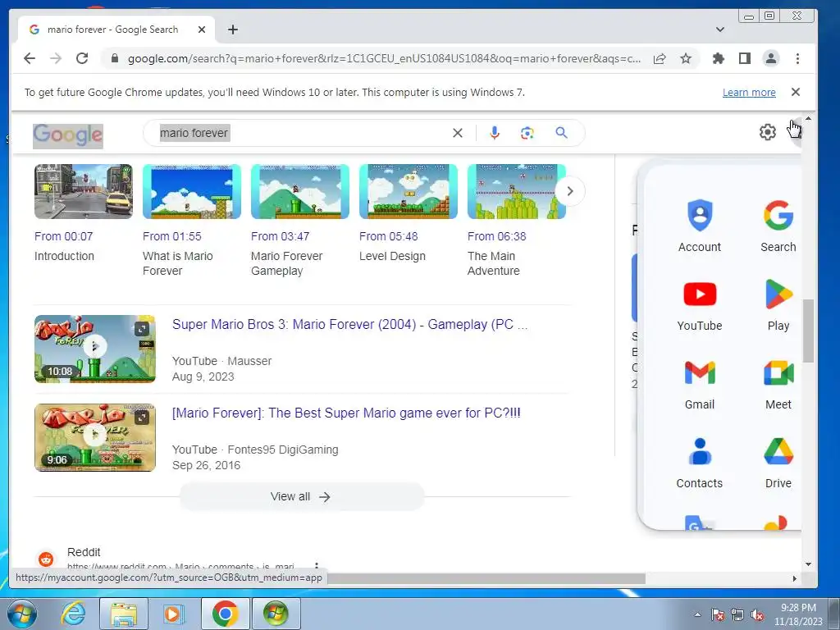Play the 10:08 video thumbnail

coord(95,349)
